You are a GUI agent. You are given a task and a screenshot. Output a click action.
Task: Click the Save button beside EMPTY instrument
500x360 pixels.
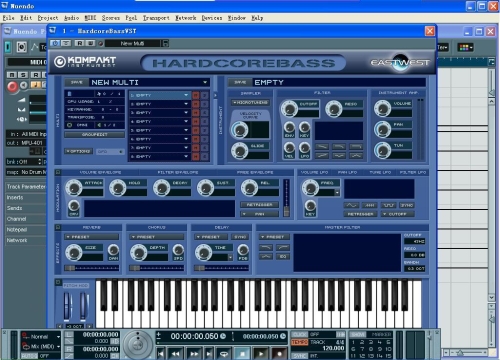tap(240, 82)
